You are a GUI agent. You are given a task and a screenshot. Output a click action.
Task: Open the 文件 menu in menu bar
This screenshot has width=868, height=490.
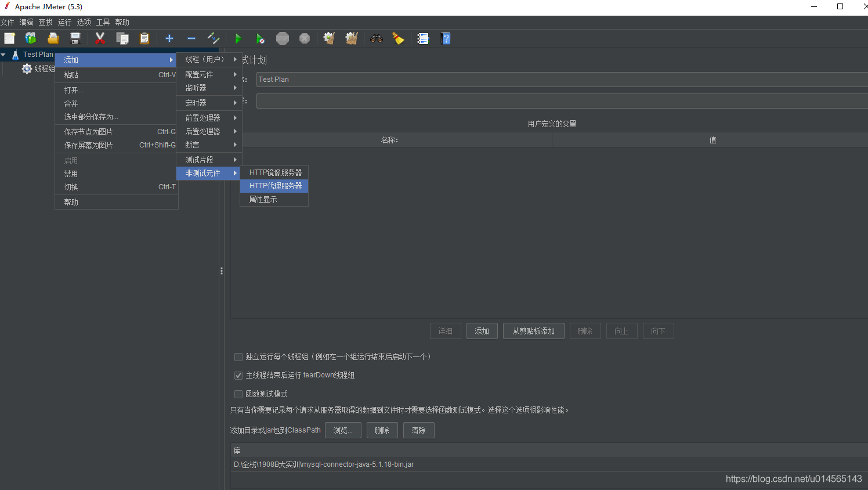point(8,22)
